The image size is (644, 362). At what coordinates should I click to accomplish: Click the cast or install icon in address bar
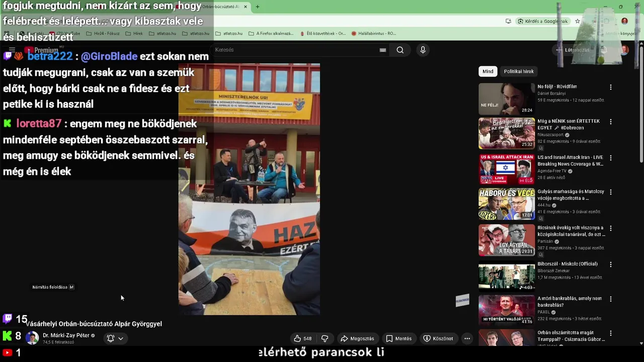pos(509,21)
